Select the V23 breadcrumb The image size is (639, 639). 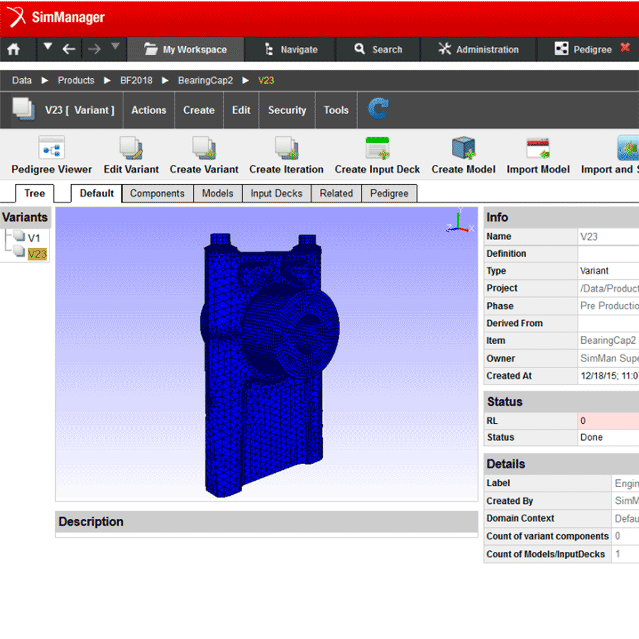click(266, 80)
